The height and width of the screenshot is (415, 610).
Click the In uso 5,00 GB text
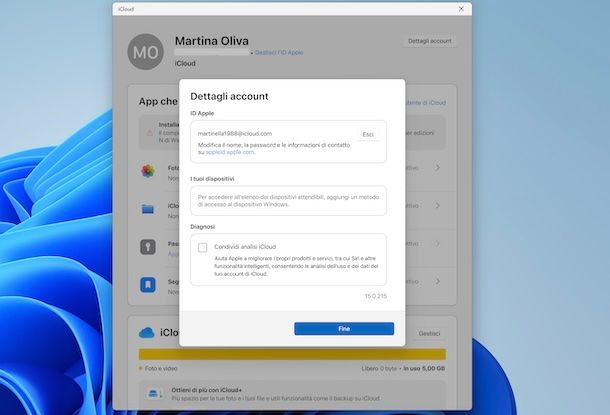click(424, 368)
